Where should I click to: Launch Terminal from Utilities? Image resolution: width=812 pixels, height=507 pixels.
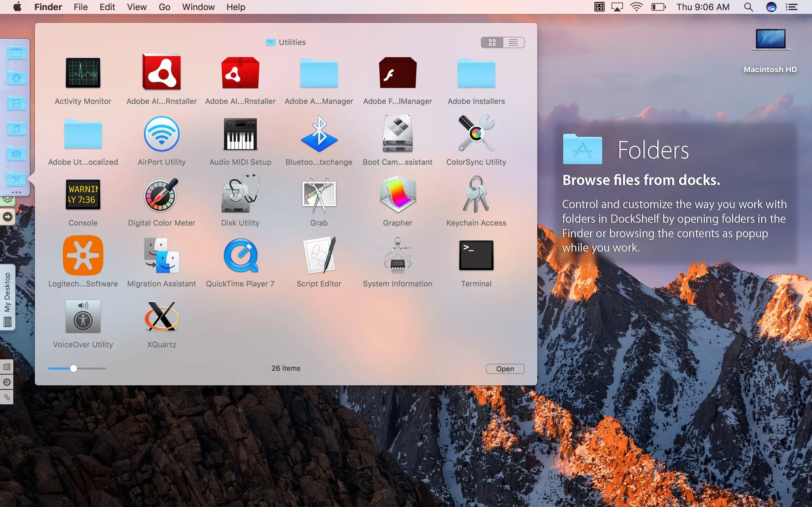tap(476, 255)
